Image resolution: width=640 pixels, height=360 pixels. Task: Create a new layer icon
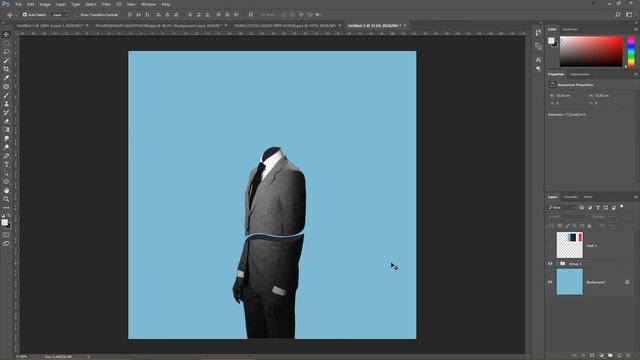tap(619, 356)
